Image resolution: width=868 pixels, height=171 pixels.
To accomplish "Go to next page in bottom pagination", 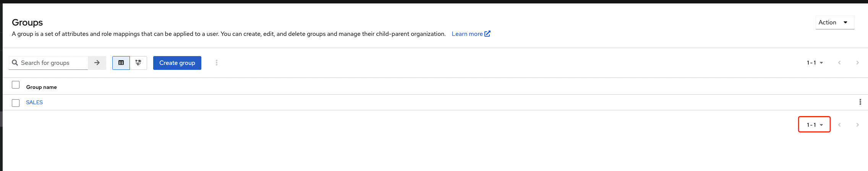I will (857, 125).
